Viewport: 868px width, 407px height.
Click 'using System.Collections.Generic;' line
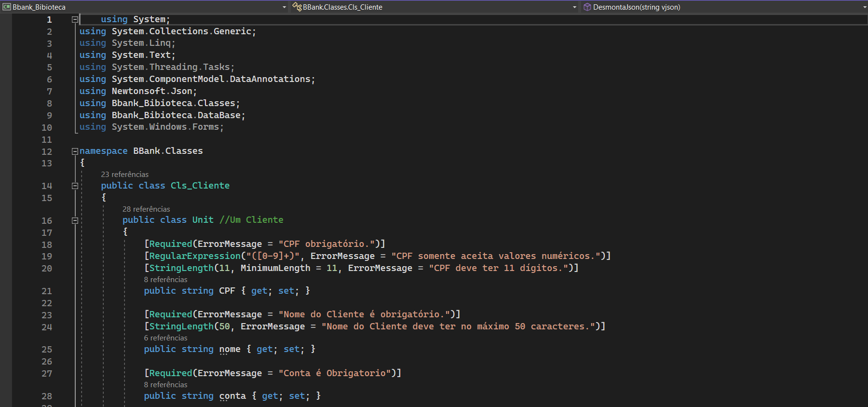[x=168, y=31]
